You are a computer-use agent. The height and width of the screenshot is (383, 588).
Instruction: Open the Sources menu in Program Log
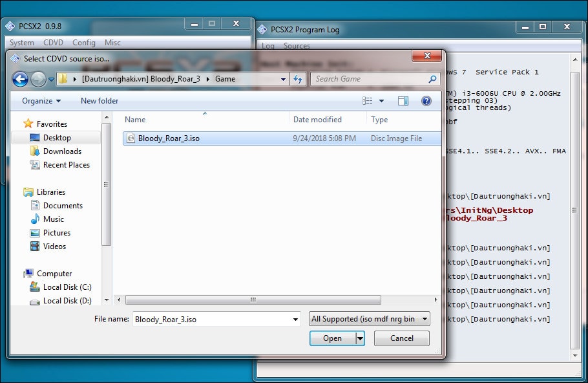point(297,46)
